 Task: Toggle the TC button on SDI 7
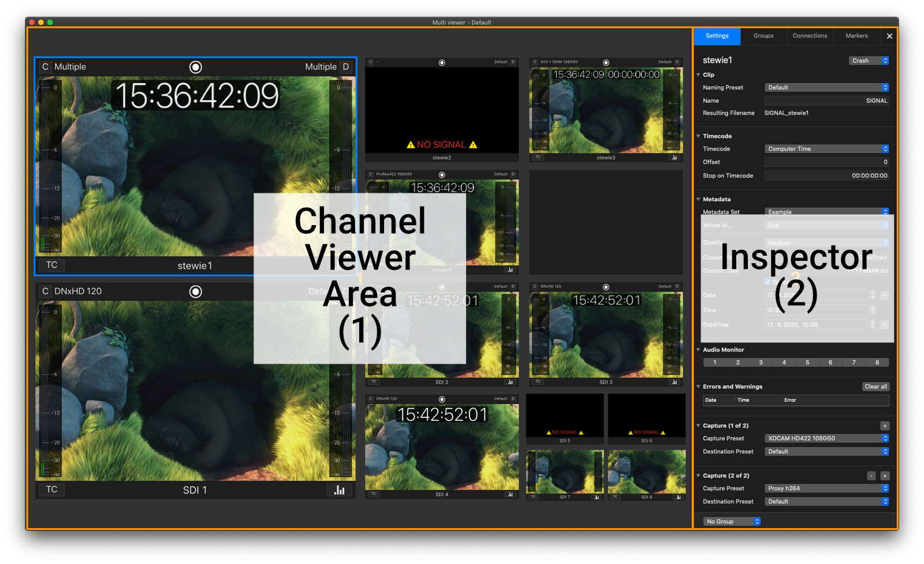coord(533,496)
